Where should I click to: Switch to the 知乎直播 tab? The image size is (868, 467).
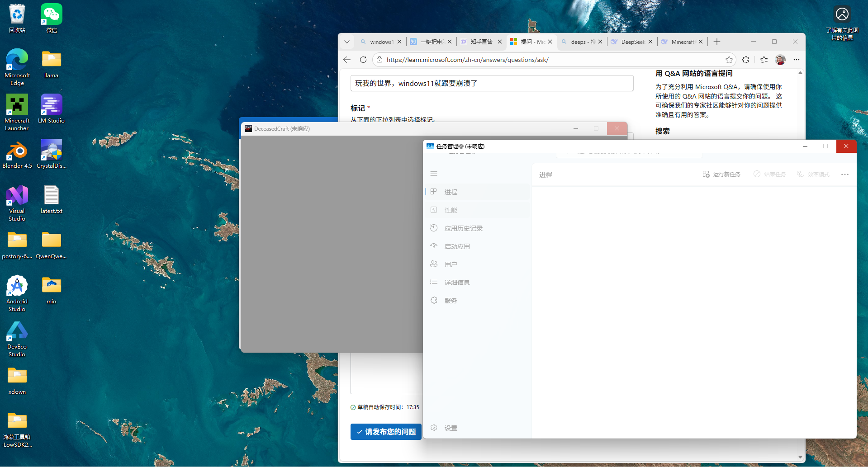tap(481, 42)
